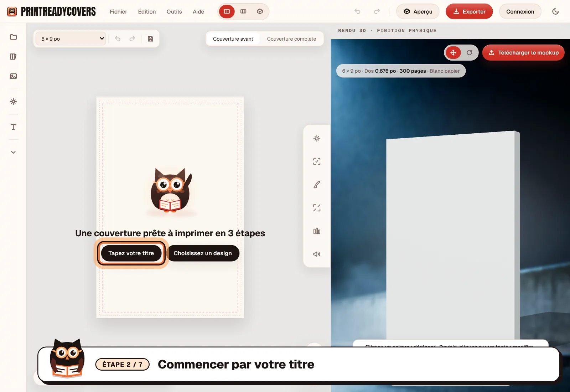Open the Aide menu
This screenshot has height=392, width=570.
point(198,11)
